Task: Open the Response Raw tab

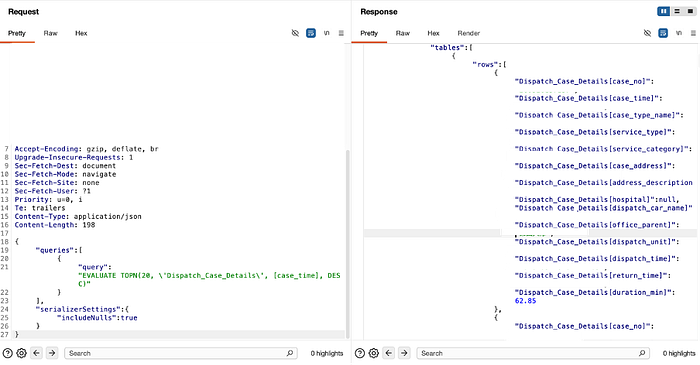Action: coord(403,33)
